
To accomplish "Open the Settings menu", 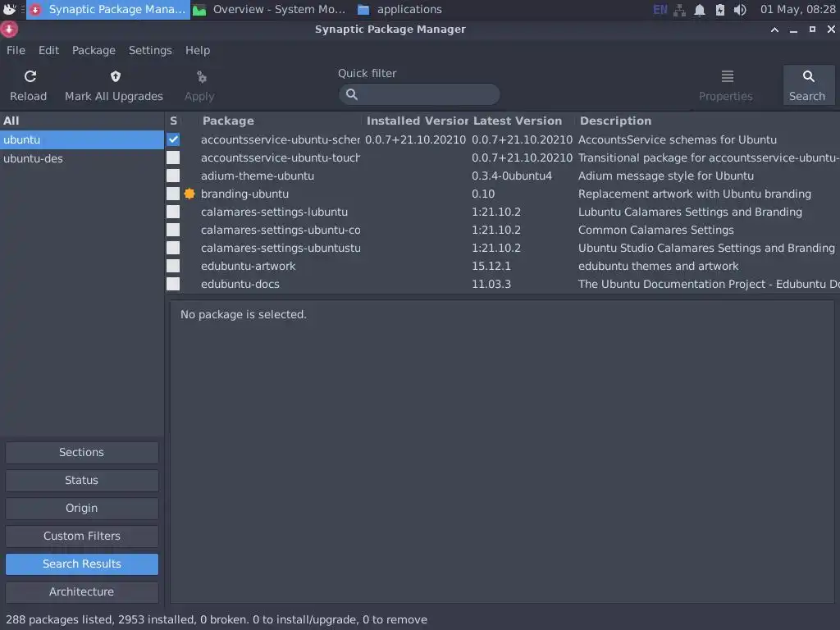I will pyautogui.click(x=150, y=50).
